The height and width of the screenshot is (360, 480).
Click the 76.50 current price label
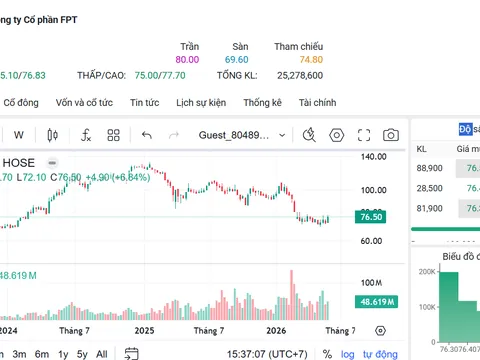pos(371,217)
